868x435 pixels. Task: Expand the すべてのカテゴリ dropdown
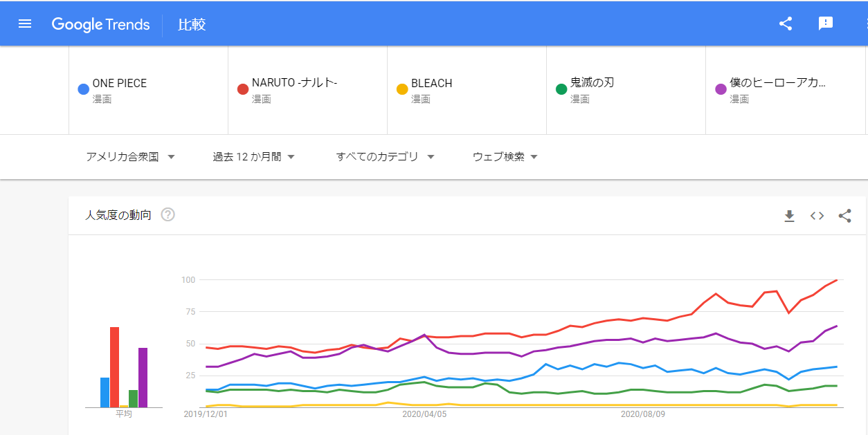point(385,157)
